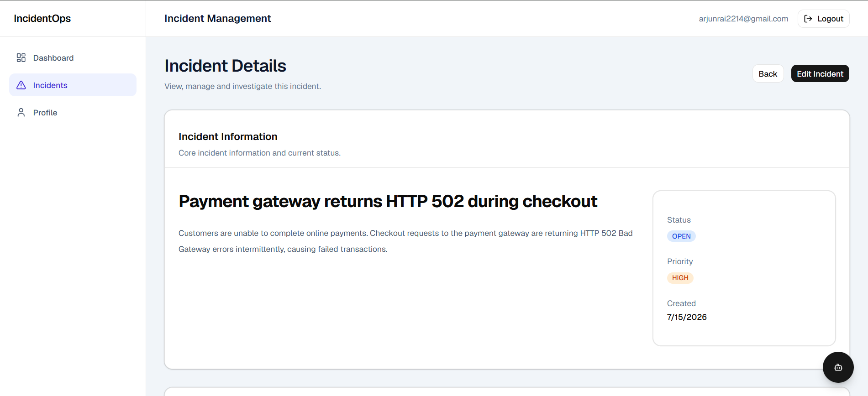Screen dimensions: 868x396
Task: Go to the Profile page
Action: pos(73,112)
